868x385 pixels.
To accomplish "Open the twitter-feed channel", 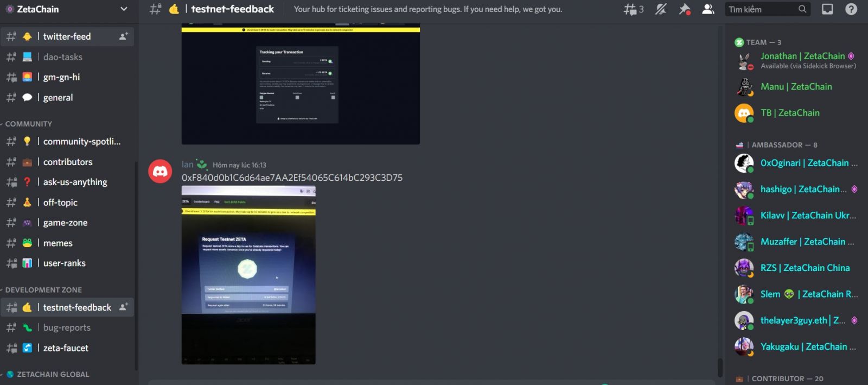I will [67, 36].
